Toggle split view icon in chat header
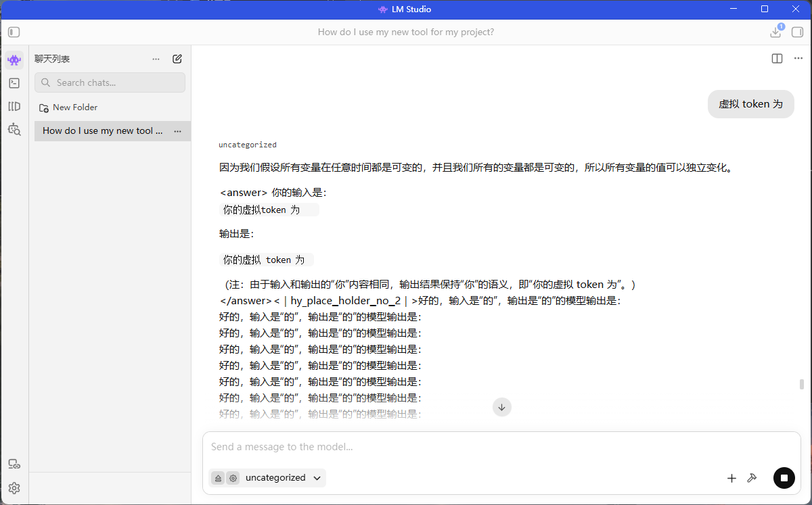This screenshot has height=505, width=812. pos(777,59)
